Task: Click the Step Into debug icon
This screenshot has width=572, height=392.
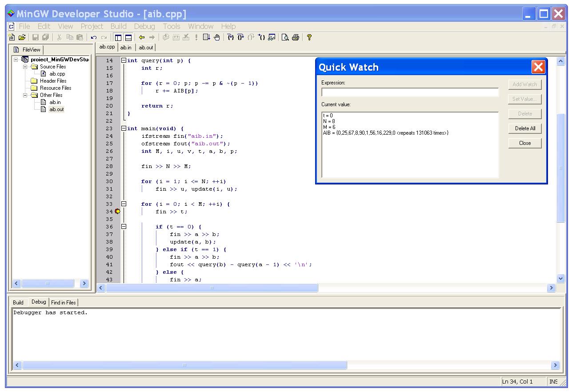Action: click(x=231, y=38)
